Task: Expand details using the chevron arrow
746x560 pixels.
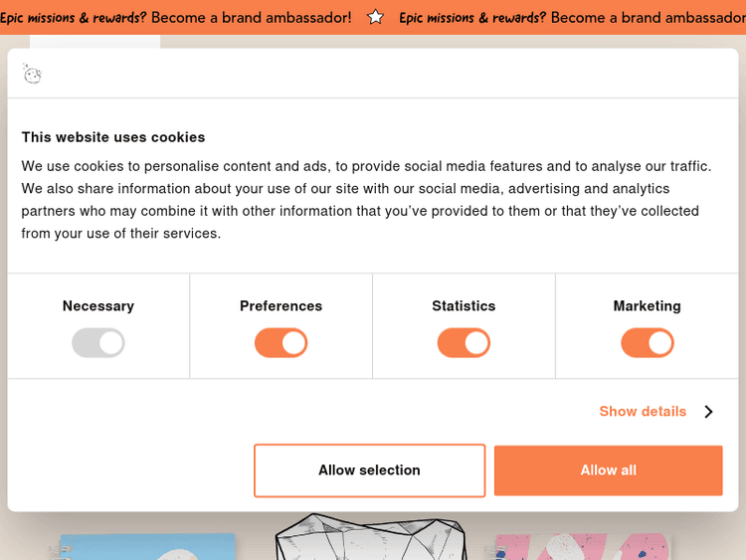Action: [x=708, y=412]
